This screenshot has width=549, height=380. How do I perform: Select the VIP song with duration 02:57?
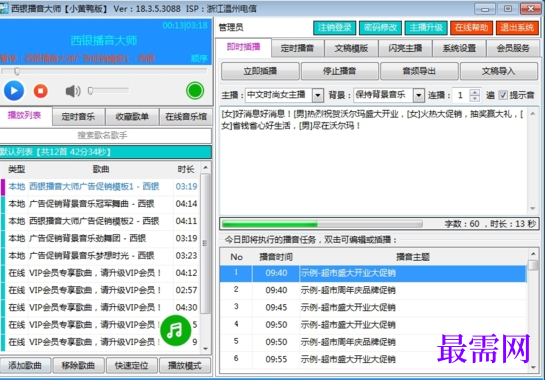coord(101,290)
